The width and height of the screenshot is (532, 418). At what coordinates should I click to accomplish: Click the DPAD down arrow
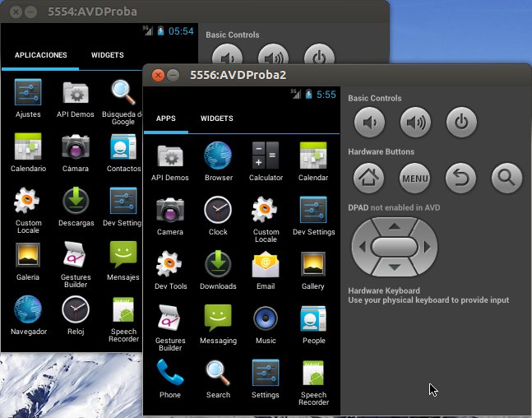394,267
